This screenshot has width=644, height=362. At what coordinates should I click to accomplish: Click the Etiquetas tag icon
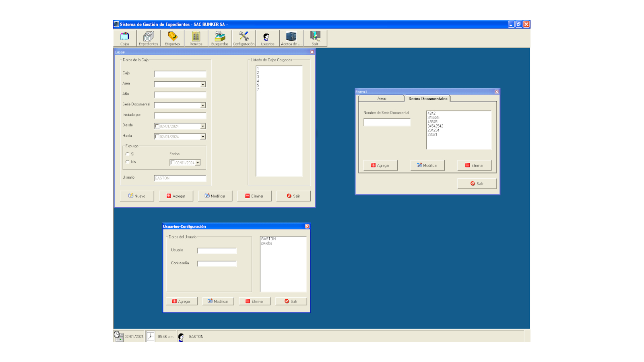tap(172, 38)
